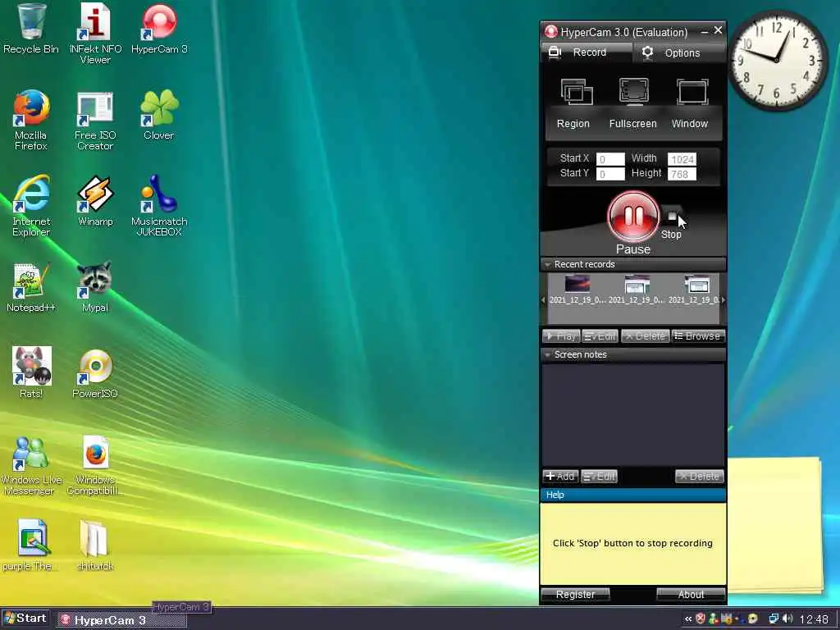Collapse the Screen notes section
Image resolution: width=840 pixels, height=630 pixels.
pos(547,354)
